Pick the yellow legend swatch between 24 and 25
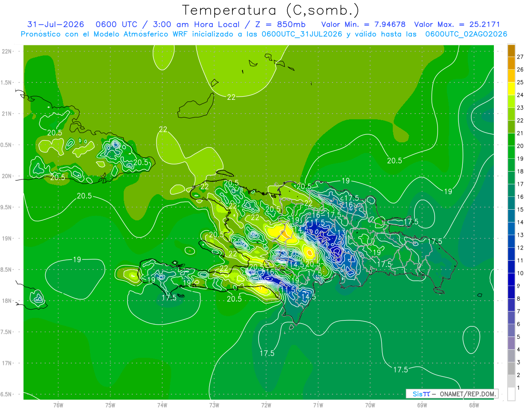 [511, 88]
